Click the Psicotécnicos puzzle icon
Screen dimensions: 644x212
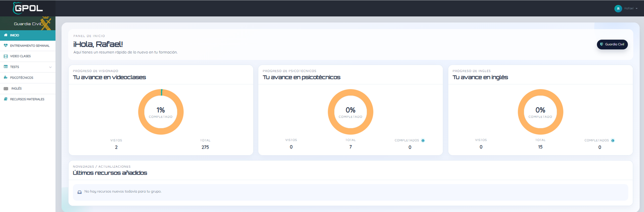(x=6, y=77)
